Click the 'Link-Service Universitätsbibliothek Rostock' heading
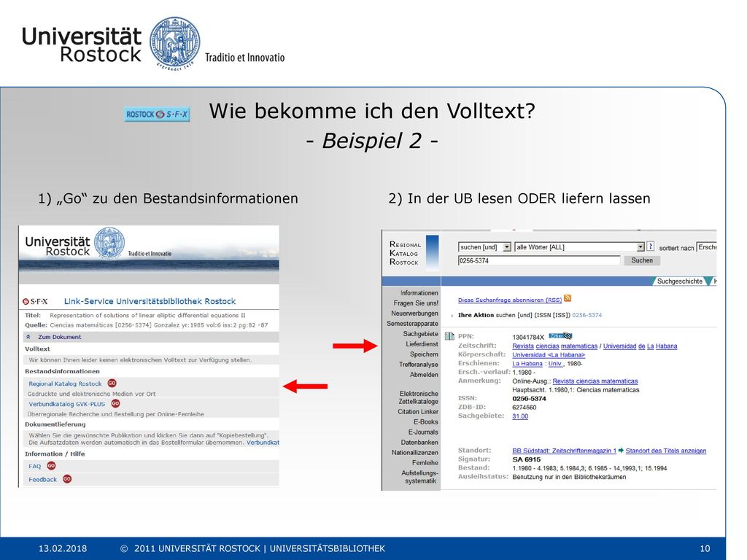 [150, 301]
